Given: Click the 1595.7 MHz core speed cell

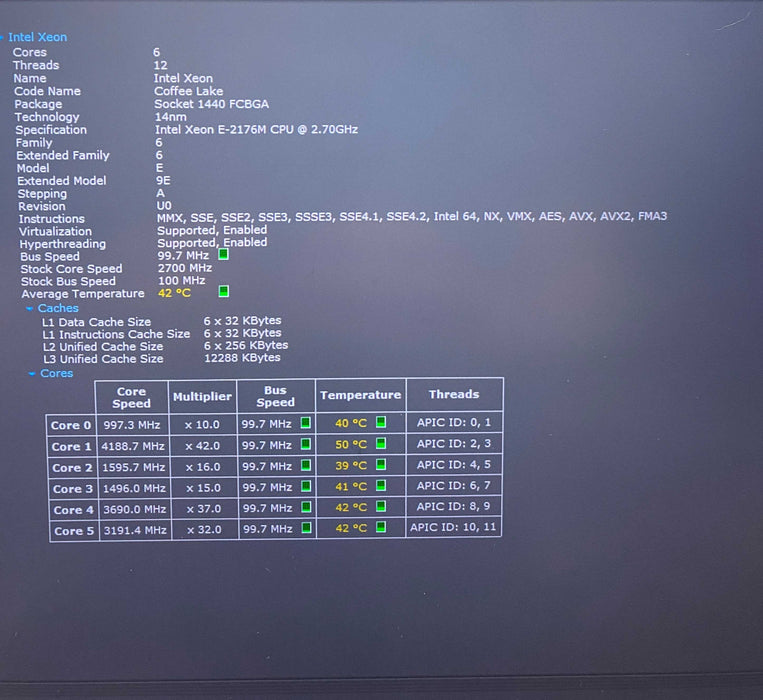Looking at the screenshot, I should (x=133, y=467).
